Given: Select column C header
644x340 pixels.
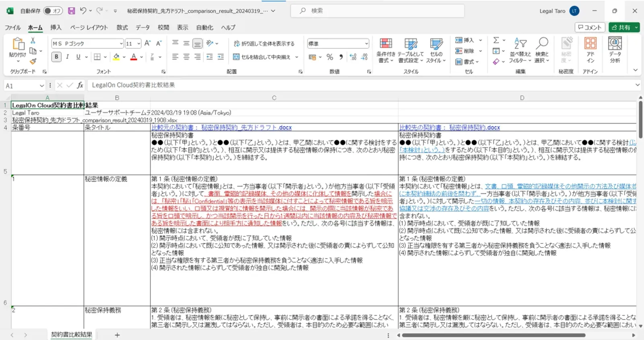Looking at the screenshot, I should coord(274,98).
